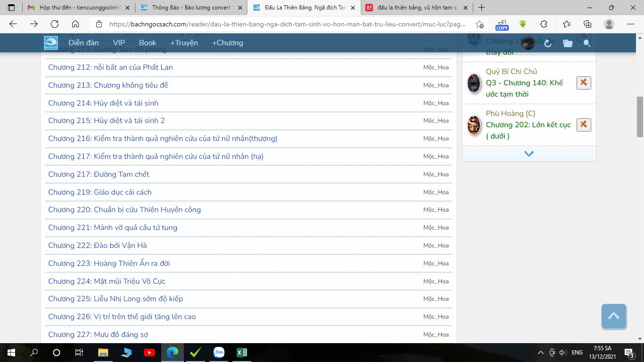Screen dimensions: 644x362
Task: Click the site search magnifier icon
Action: (x=587, y=43)
